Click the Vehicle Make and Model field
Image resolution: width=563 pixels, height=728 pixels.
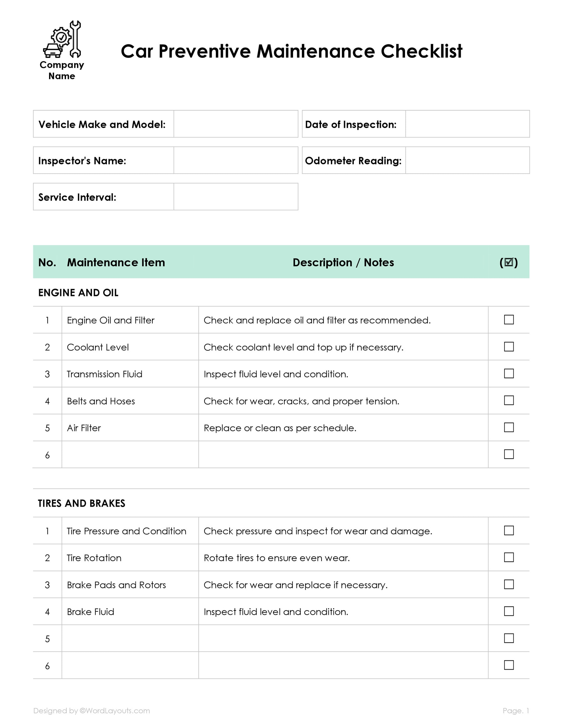[x=236, y=124]
